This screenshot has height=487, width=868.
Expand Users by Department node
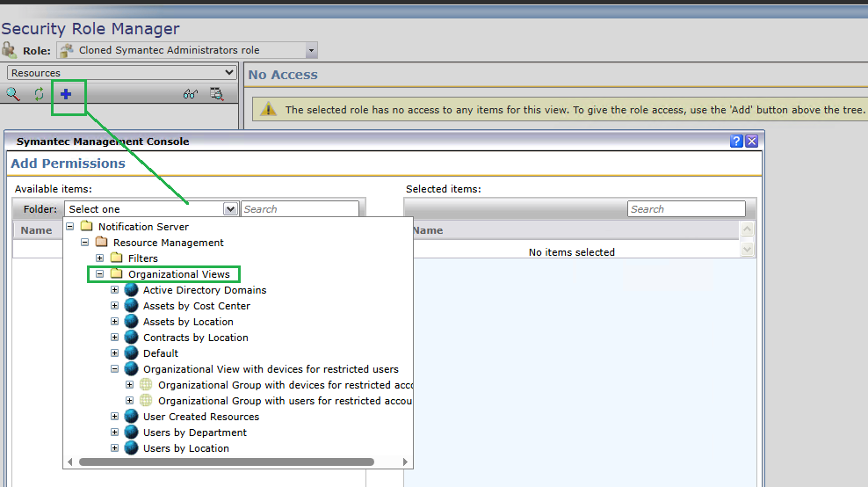pos(114,432)
